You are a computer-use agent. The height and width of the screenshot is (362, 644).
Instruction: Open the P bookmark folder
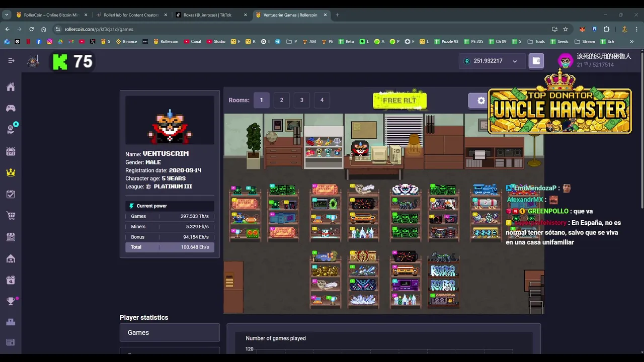click(x=292, y=42)
